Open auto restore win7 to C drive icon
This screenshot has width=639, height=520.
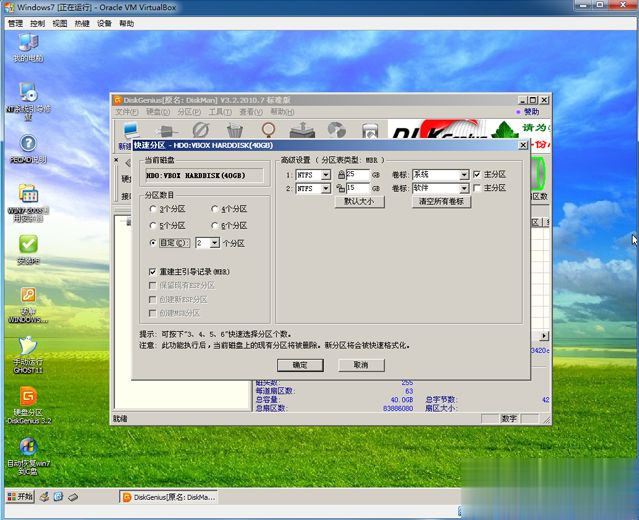[x=28, y=456]
